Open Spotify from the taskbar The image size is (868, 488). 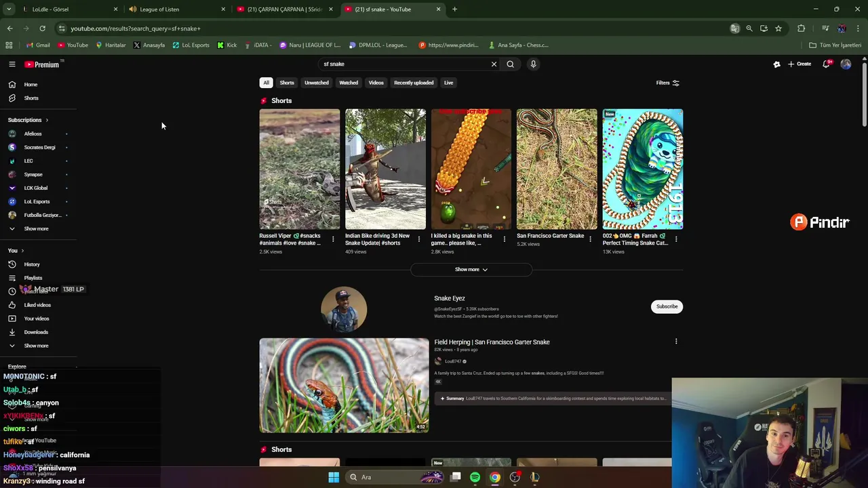pyautogui.click(x=475, y=477)
